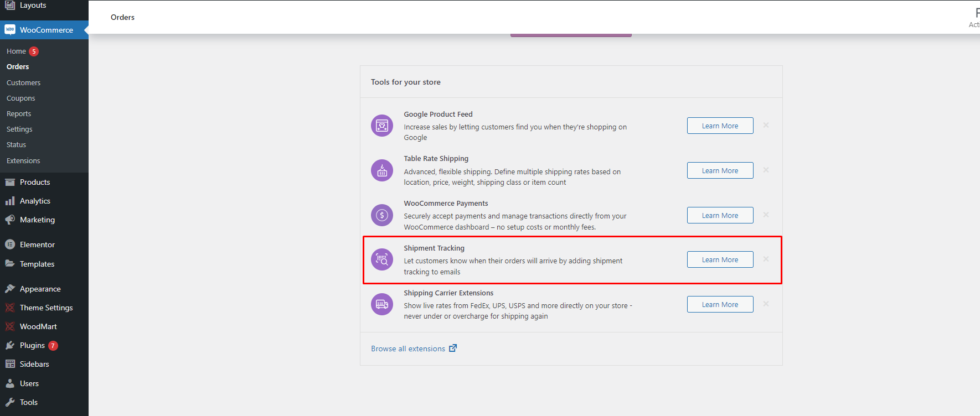Open the Marketing menu label

coord(37,220)
